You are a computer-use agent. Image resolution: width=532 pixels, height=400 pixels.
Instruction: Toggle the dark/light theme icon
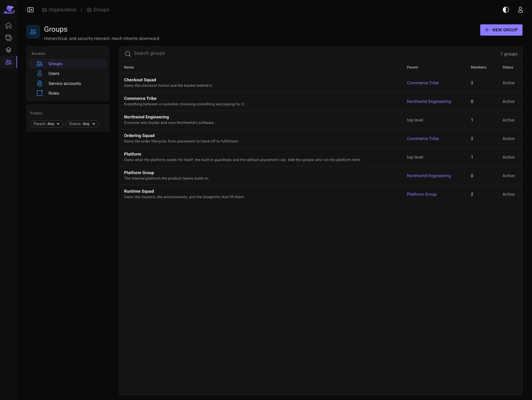coord(506,10)
